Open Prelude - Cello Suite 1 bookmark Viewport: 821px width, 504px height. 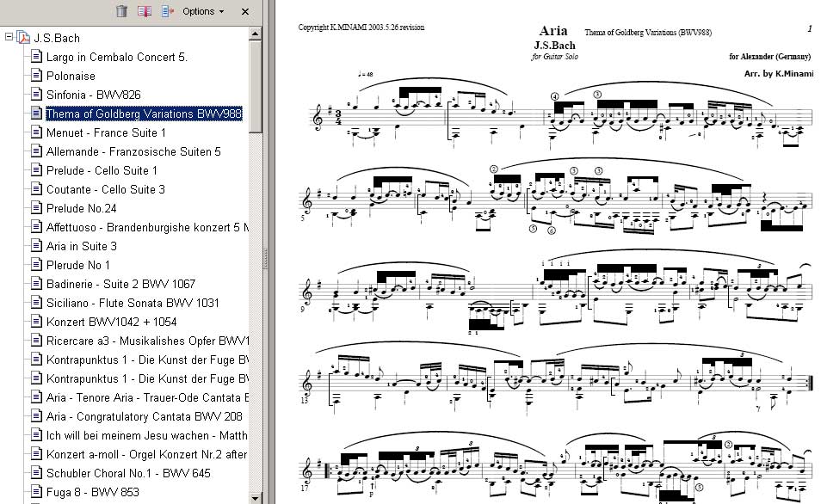(x=102, y=170)
